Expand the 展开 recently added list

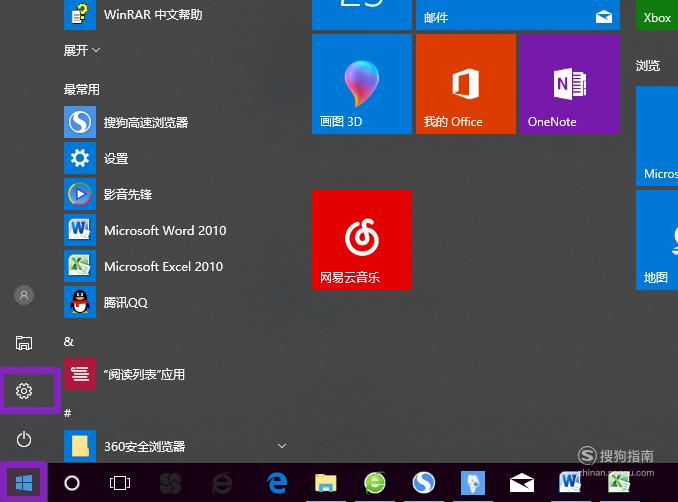point(82,51)
